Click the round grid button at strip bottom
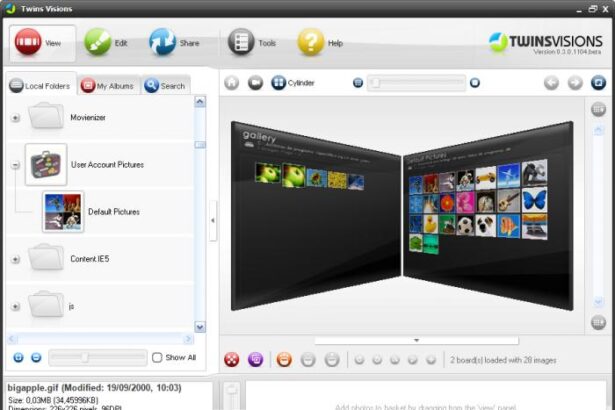Image resolution: width=615 pixels, height=410 pixels. pyautogui.click(x=599, y=323)
